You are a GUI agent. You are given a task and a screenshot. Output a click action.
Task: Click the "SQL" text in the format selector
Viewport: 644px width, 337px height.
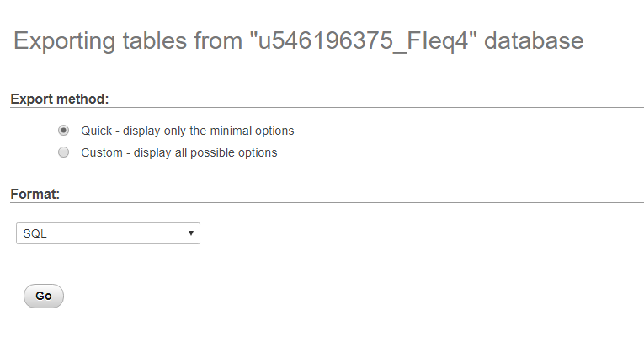35,233
